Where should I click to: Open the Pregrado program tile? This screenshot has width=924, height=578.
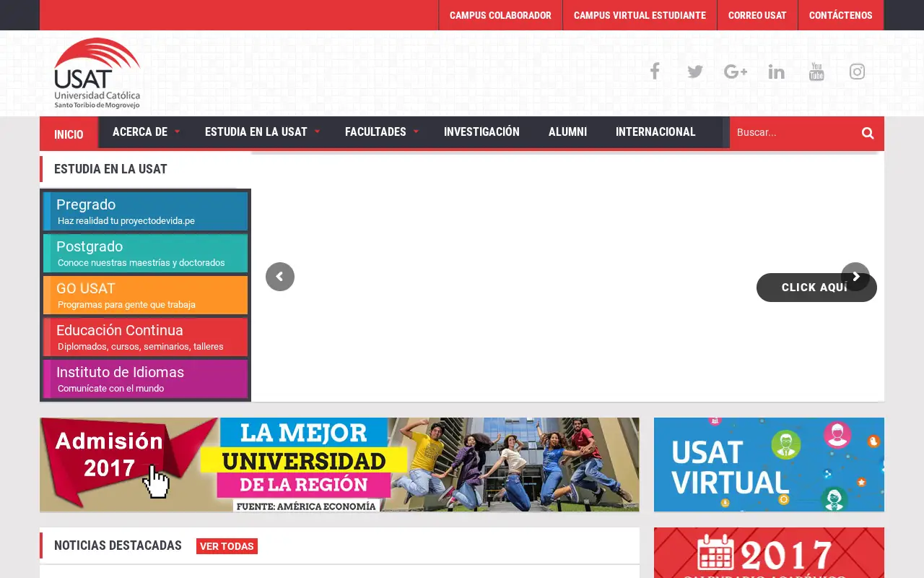(x=145, y=211)
